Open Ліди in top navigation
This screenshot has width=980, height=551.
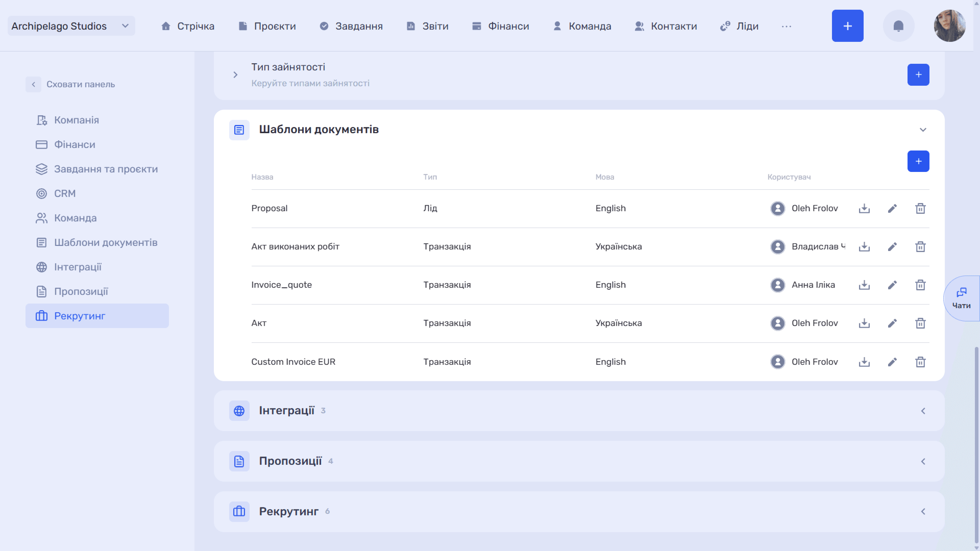(739, 26)
